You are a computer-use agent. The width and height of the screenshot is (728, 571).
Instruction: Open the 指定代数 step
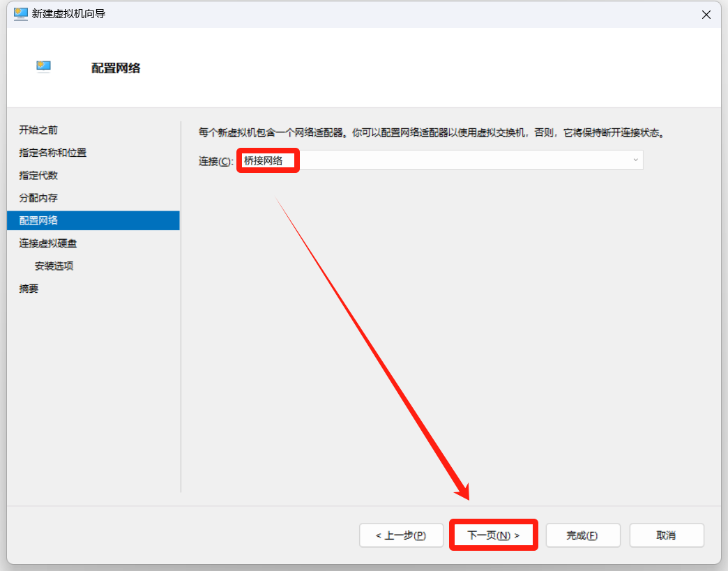[38, 175]
